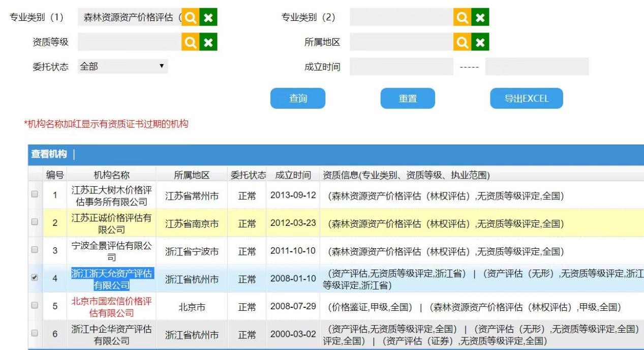Click the 成立时间 end date field
Image resolution: width=644 pixels, height=350 pixels.
pyautogui.click(x=537, y=67)
